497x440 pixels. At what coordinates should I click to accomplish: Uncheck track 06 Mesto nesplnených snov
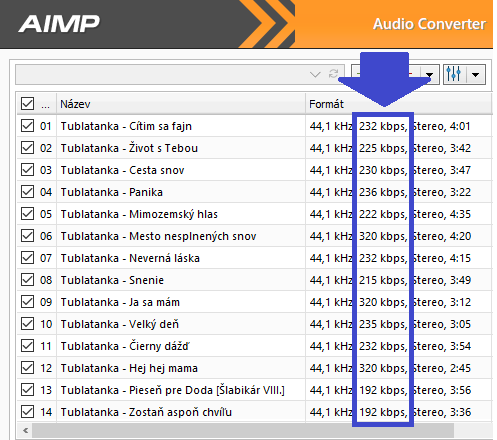[x=27, y=236]
